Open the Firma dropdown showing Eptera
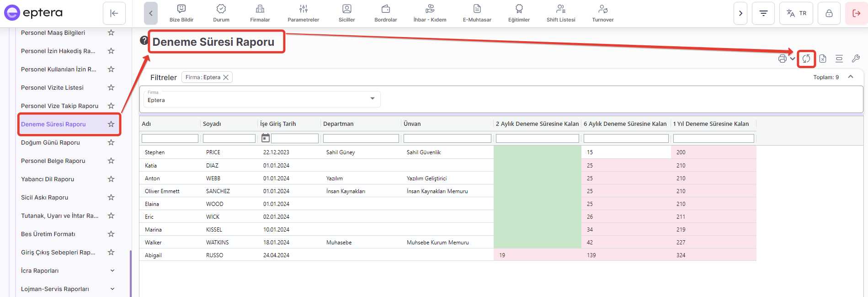The image size is (868, 297). point(260,99)
